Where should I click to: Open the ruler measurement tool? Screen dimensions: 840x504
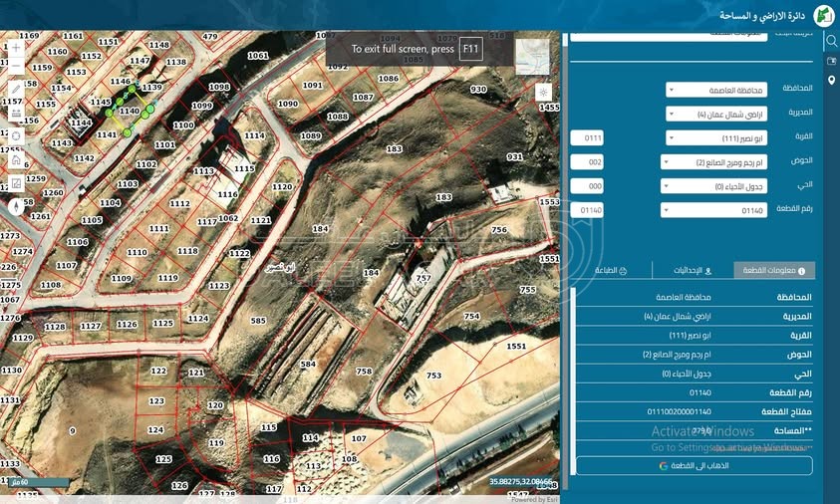coord(16,112)
